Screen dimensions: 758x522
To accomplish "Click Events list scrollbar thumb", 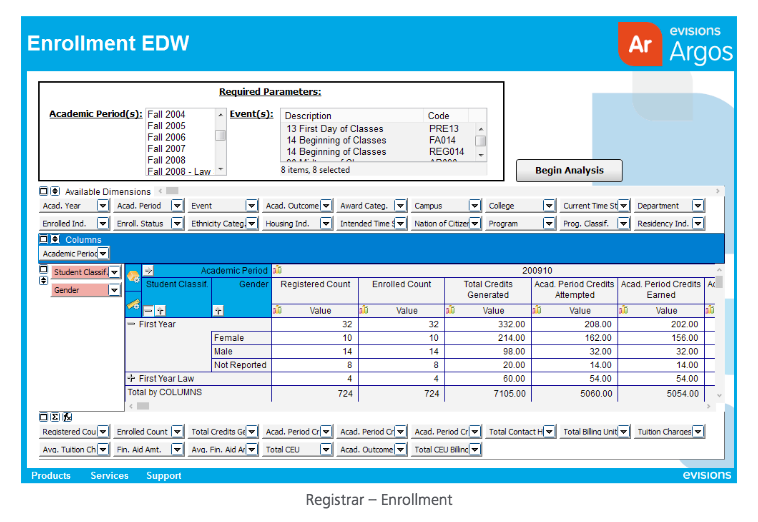I will pos(481,141).
